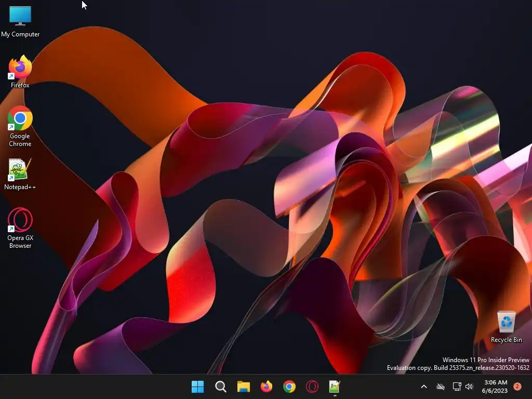The width and height of the screenshot is (532, 399).
Task: Open the network status tray icon
Action: [x=457, y=387]
